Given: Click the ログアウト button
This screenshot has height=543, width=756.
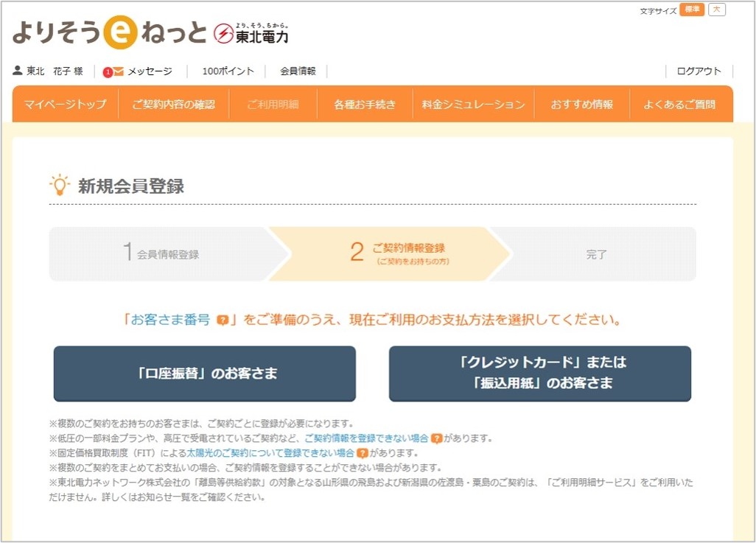Looking at the screenshot, I should coord(698,71).
